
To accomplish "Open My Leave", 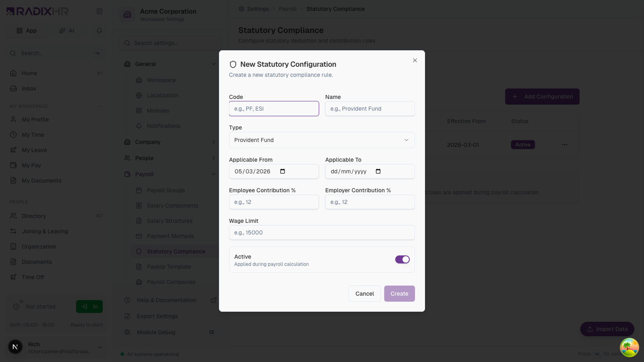I will click(56, 150).
